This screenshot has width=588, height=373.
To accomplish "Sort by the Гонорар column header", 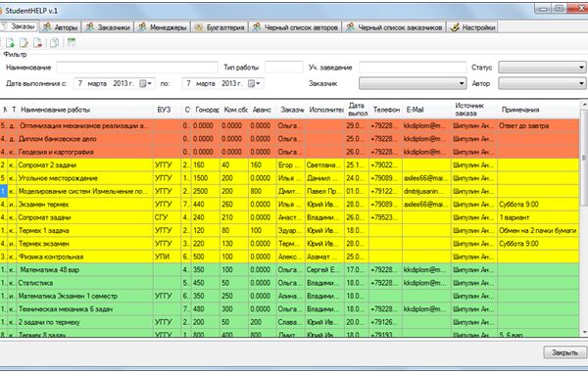I will click(x=206, y=110).
